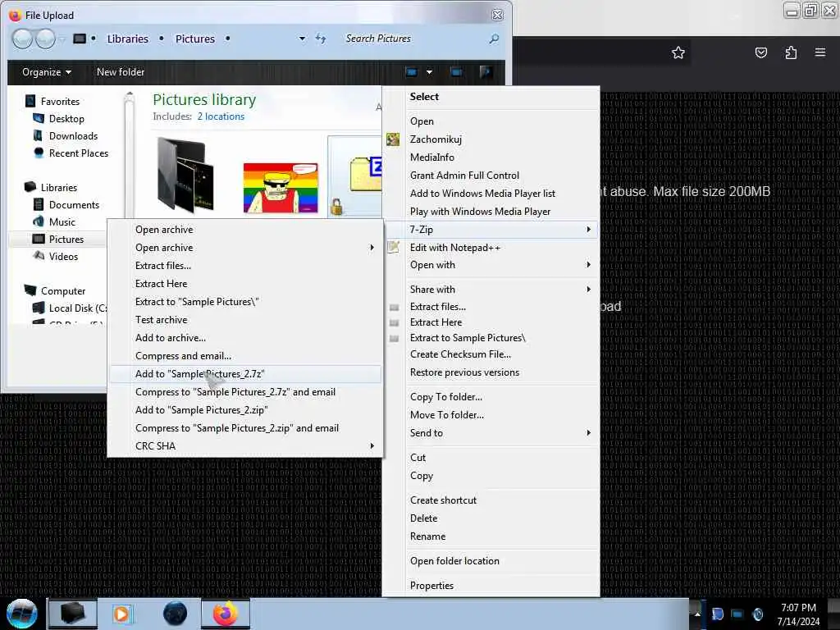Bookmark page with star icon in Firefox

point(678,52)
